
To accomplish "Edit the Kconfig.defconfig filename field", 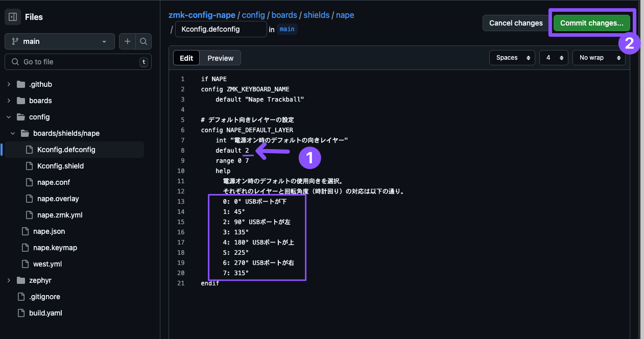I will tap(221, 29).
